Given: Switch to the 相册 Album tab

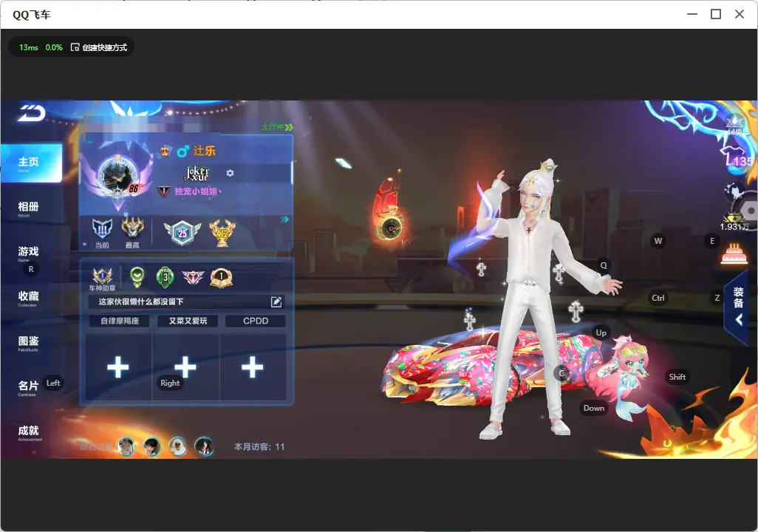Looking at the screenshot, I should tap(30, 209).
